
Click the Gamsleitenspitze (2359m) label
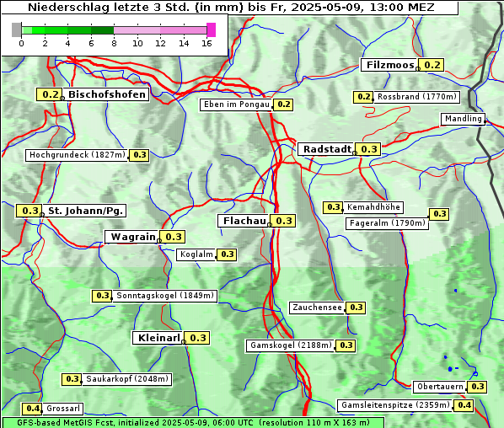(x=395, y=405)
